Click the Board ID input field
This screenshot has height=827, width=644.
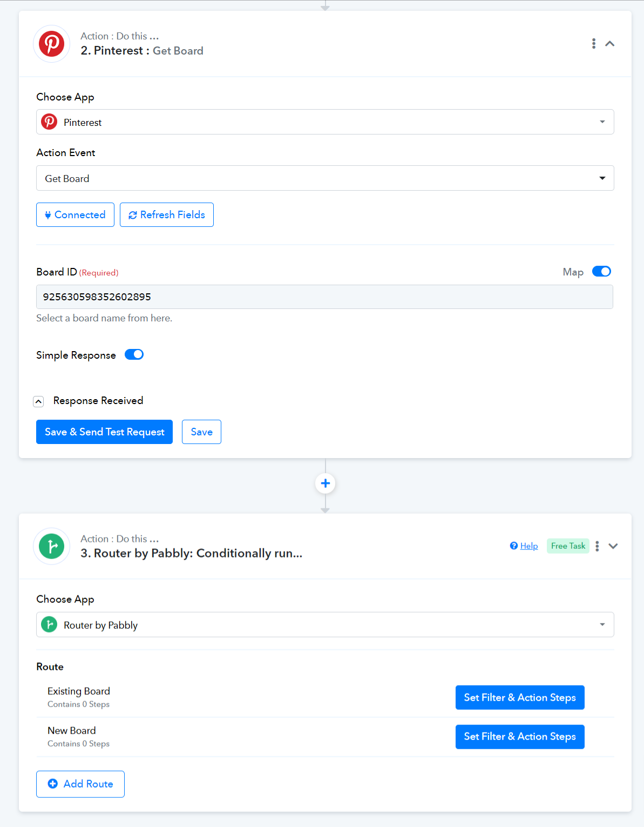pyautogui.click(x=324, y=297)
